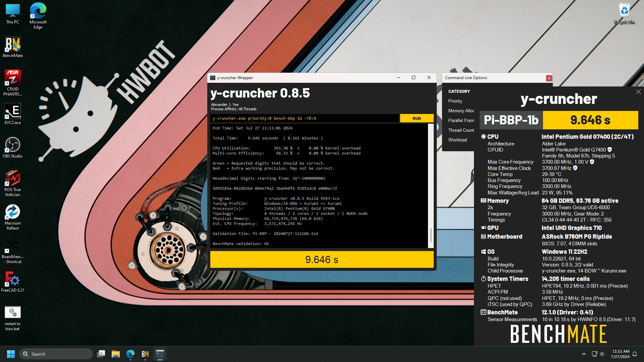Select the Parallel Fram category

[x=461, y=120]
